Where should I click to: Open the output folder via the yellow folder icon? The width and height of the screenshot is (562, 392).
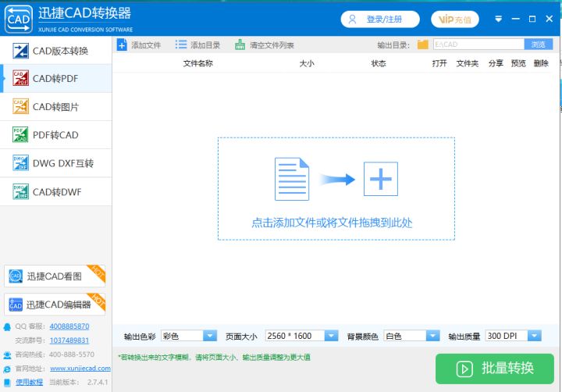[x=423, y=45]
